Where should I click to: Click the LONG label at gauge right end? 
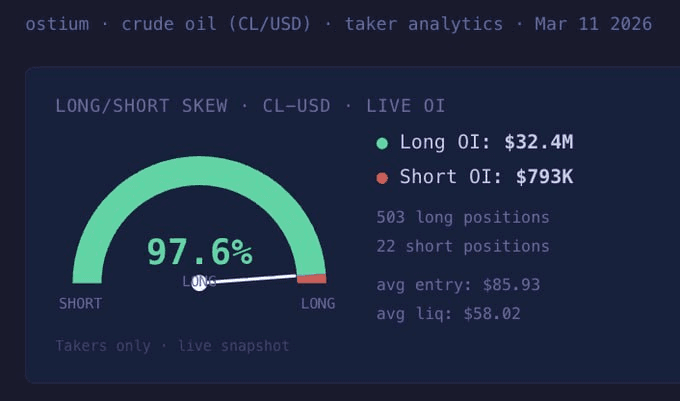click(318, 303)
